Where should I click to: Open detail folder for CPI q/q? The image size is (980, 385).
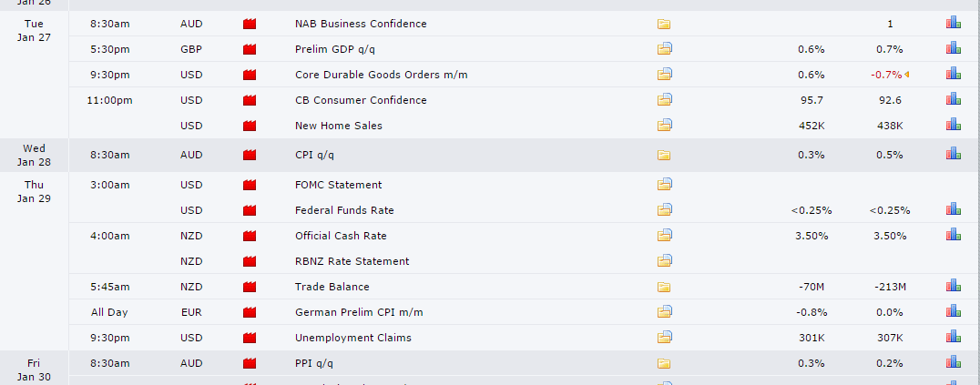(x=663, y=155)
